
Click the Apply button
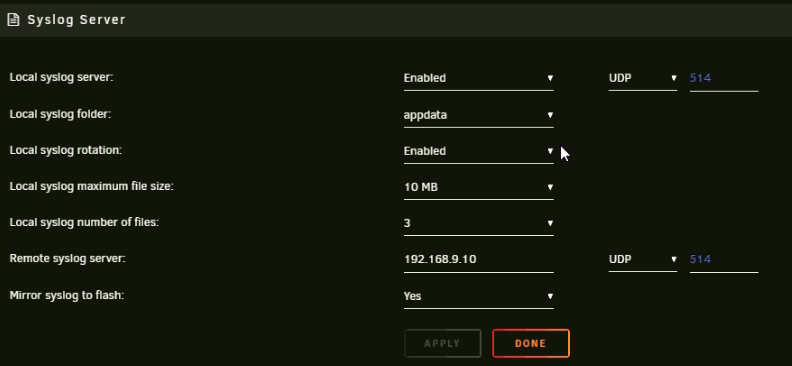click(x=442, y=343)
